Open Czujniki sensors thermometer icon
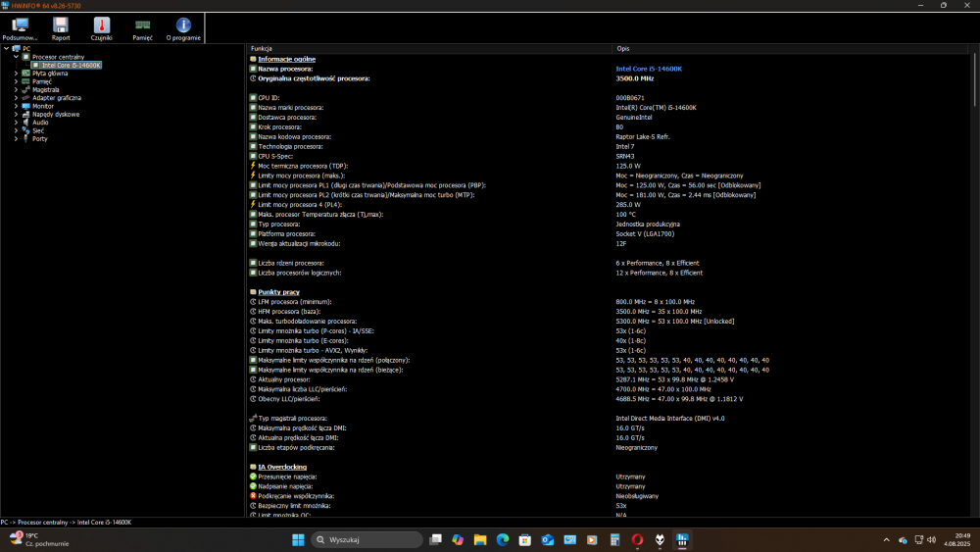This screenshot has width=980, height=552. pos(102,27)
